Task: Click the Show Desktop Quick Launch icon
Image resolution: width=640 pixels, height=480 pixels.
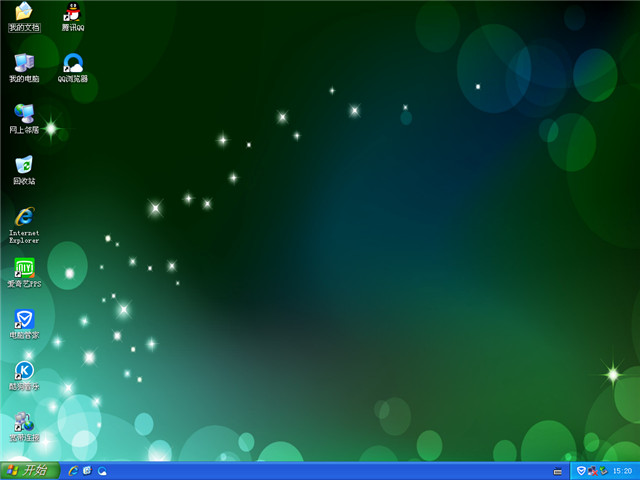Action: [x=87, y=470]
